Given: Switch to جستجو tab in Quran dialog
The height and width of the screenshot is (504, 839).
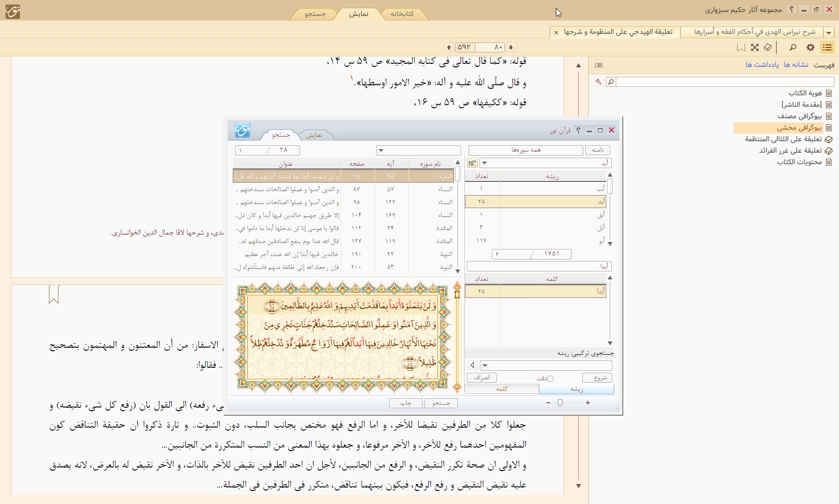Looking at the screenshot, I should [281, 135].
